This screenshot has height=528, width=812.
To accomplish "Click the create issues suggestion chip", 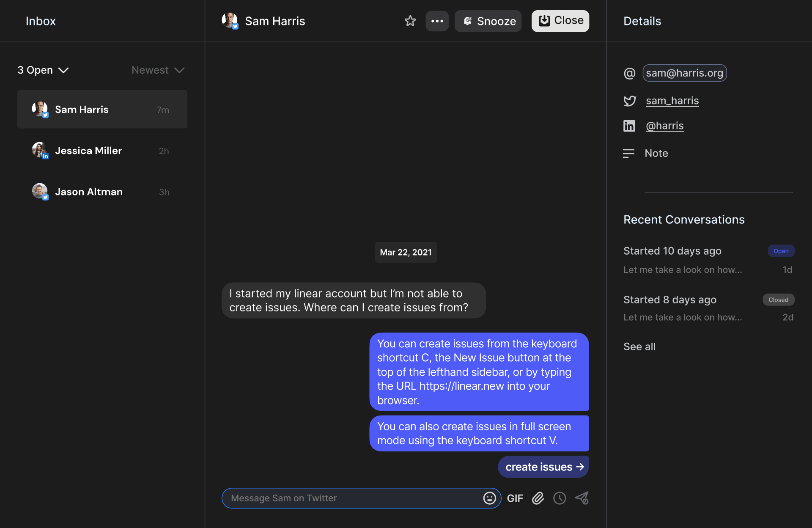I will click(543, 467).
